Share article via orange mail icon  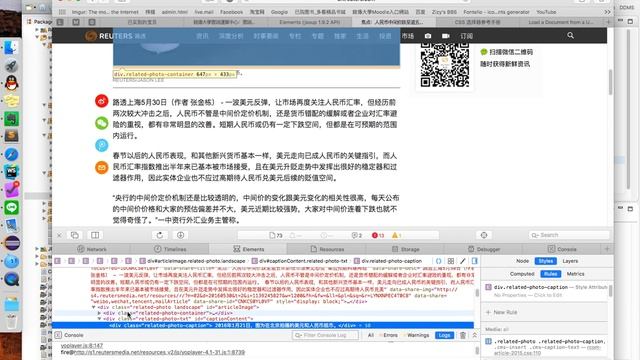pos(102,167)
